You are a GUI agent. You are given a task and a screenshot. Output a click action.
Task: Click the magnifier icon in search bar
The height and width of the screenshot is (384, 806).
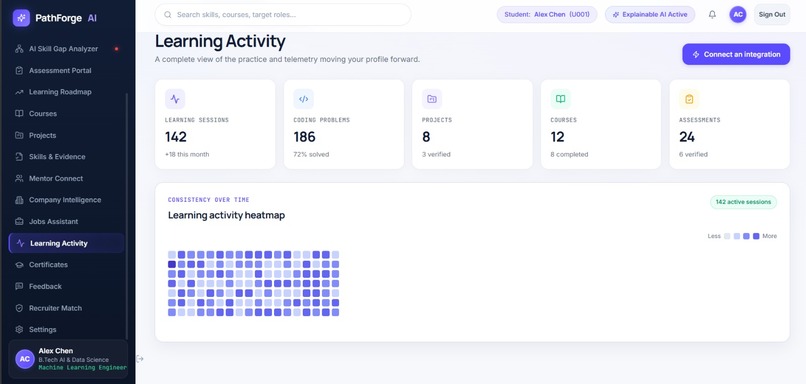click(x=168, y=14)
